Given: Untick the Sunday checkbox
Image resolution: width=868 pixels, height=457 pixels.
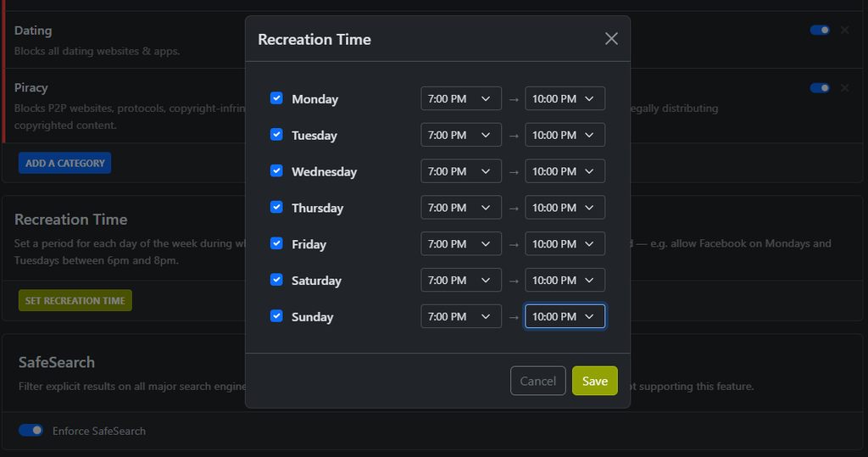Looking at the screenshot, I should pos(276,315).
